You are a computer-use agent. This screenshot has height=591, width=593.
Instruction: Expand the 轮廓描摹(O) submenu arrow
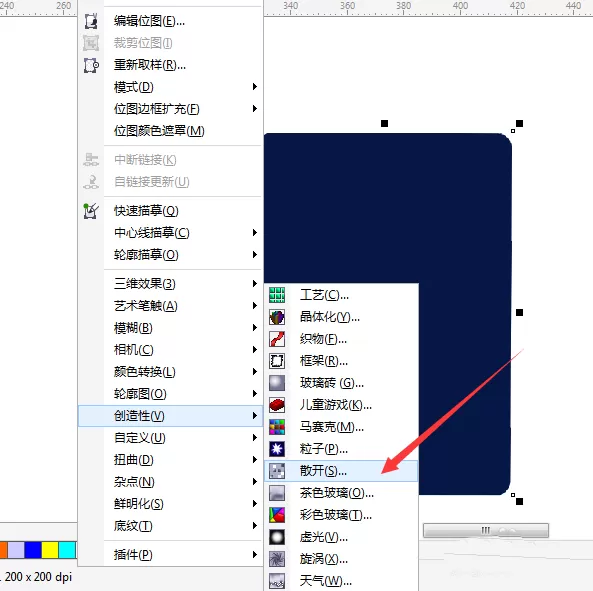click(x=255, y=254)
